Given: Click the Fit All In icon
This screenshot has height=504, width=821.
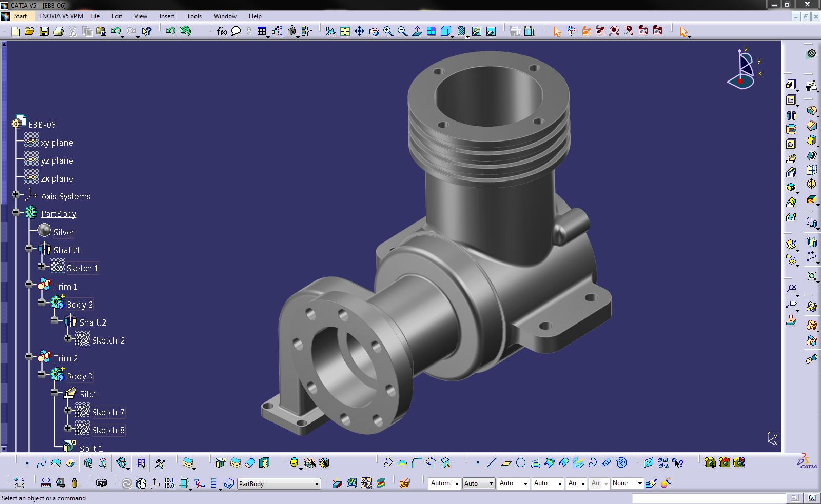Looking at the screenshot, I should (x=345, y=32).
